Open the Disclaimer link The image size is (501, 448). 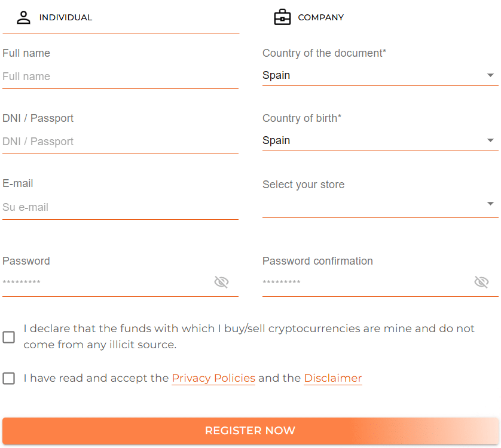coord(332,378)
